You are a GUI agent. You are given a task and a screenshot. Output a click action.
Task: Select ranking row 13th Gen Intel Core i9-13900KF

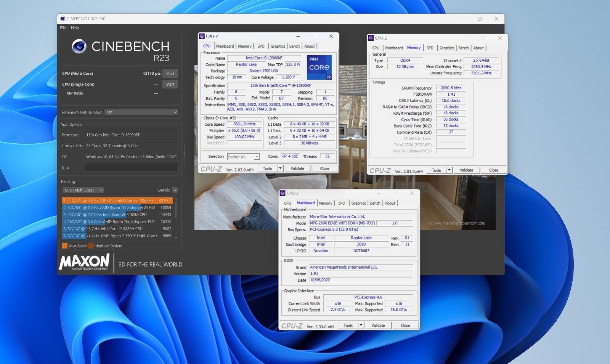tap(117, 200)
